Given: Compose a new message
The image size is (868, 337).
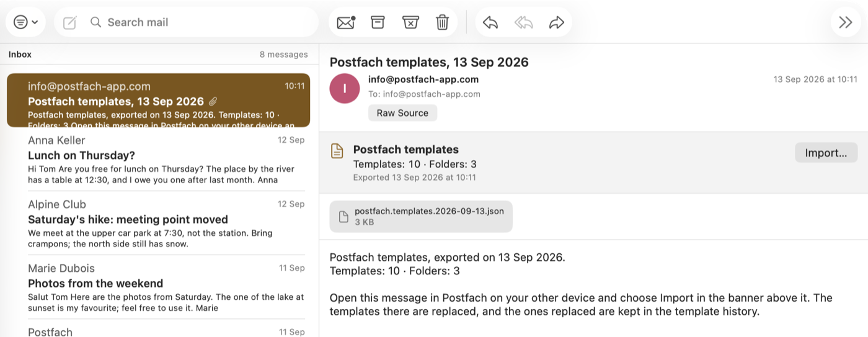Looking at the screenshot, I should click(x=70, y=23).
